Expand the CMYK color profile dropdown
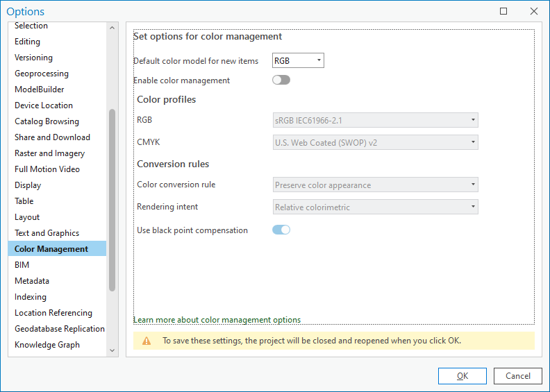Image resolution: width=550 pixels, height=392 pixels. pos(375,142)
